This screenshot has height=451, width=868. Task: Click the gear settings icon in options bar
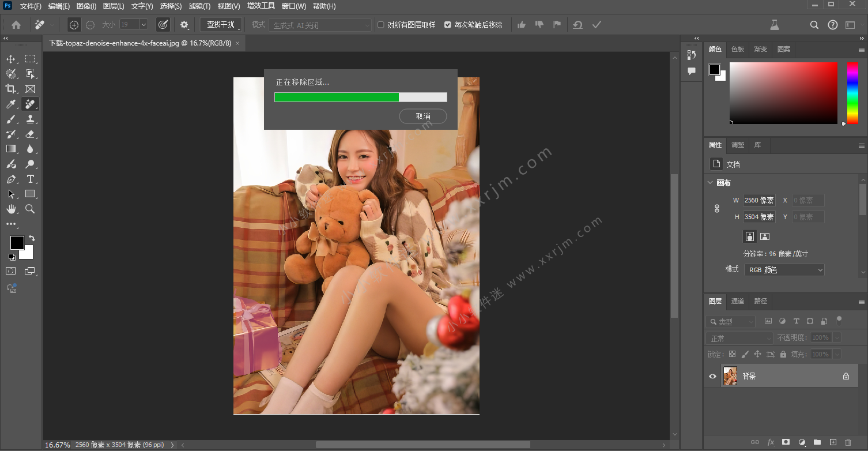[184, 25]
